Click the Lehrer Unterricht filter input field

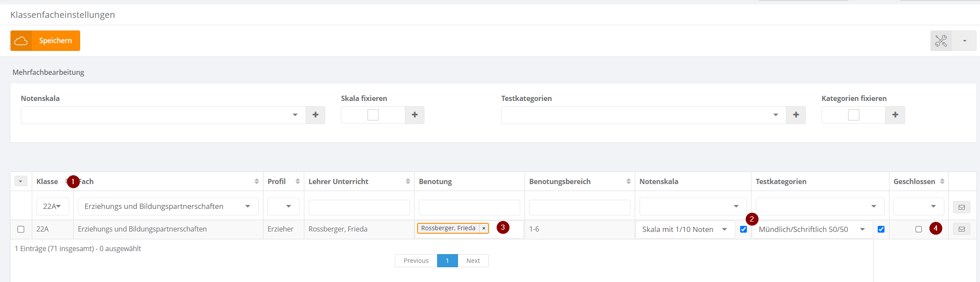(359, 208)
